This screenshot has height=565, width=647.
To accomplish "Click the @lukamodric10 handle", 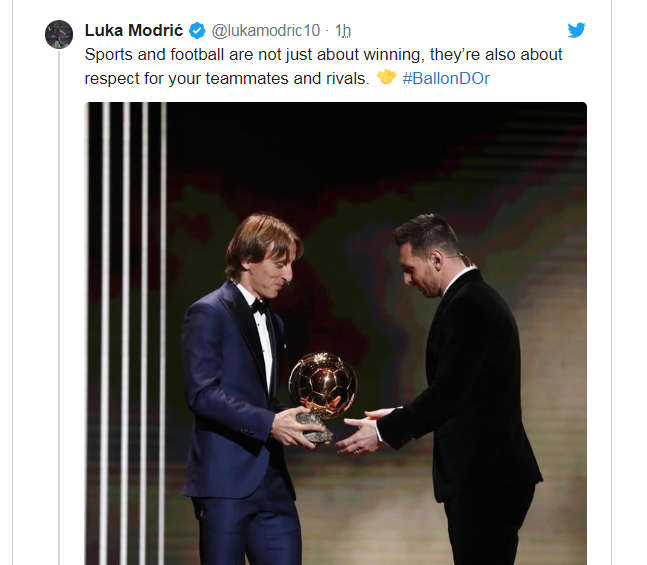I will 266,30.
